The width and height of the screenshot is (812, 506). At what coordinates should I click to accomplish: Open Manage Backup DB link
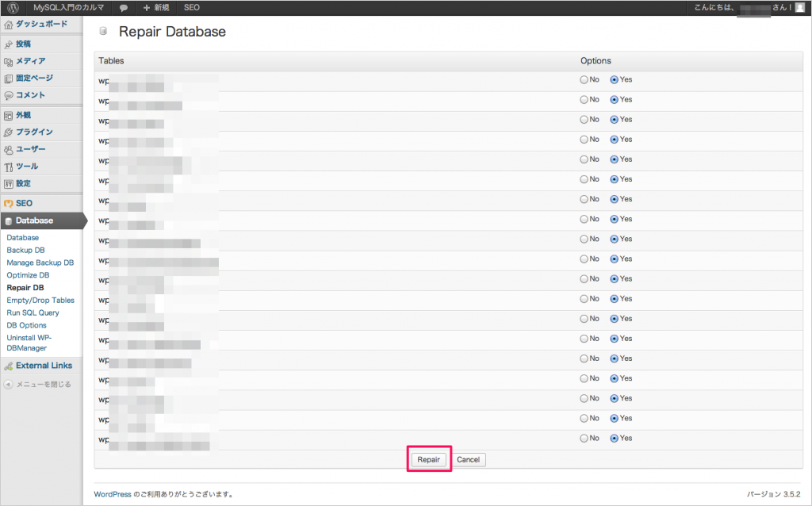40,263
